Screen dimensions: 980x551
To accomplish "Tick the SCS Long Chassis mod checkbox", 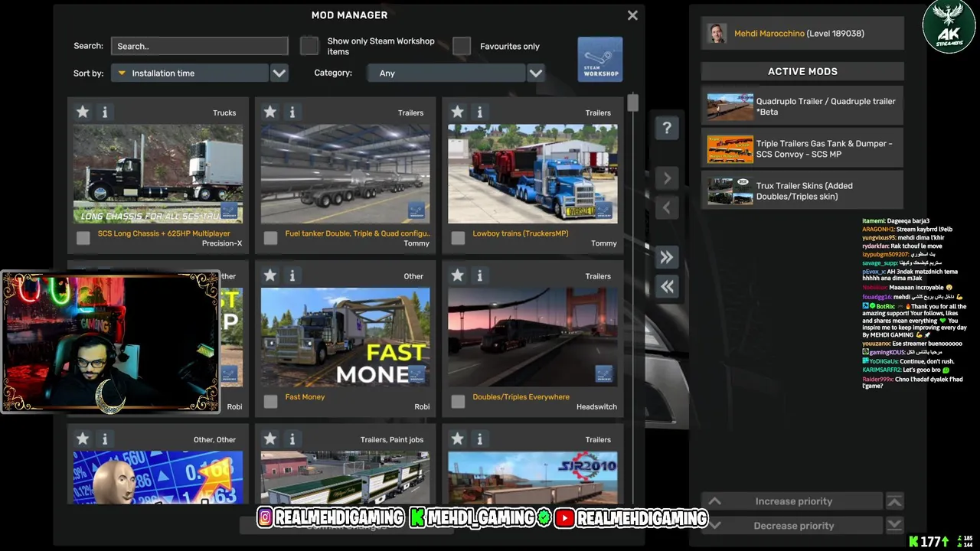I will pos(83,238).
